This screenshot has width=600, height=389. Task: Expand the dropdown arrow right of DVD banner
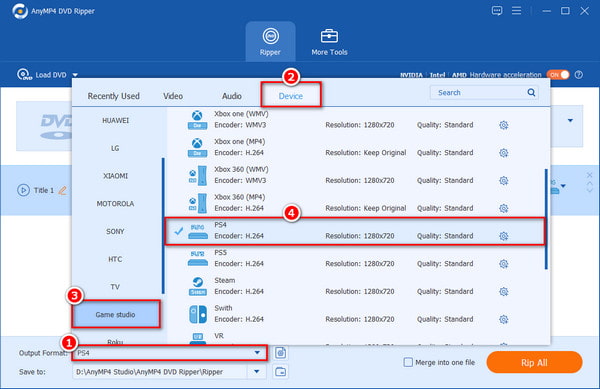click(x=570, y=120)
